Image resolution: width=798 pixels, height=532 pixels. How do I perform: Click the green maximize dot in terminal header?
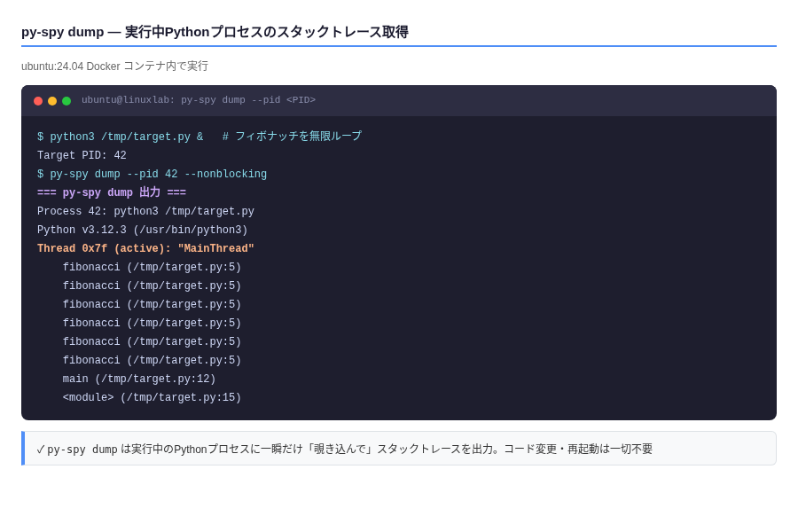click(x=66, y=101)
